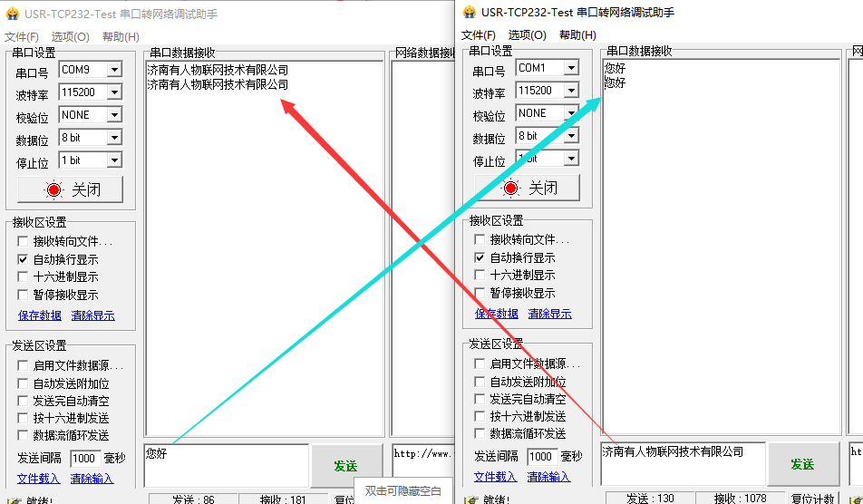Click the app icon in the COM1 window title bar

[469, 13]
